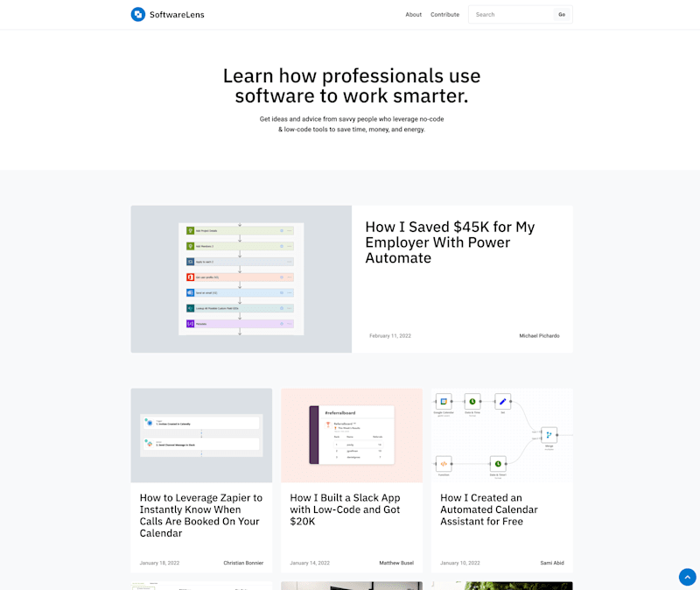700x590 pixels.
Task: Open the About page
Action: 413,15
